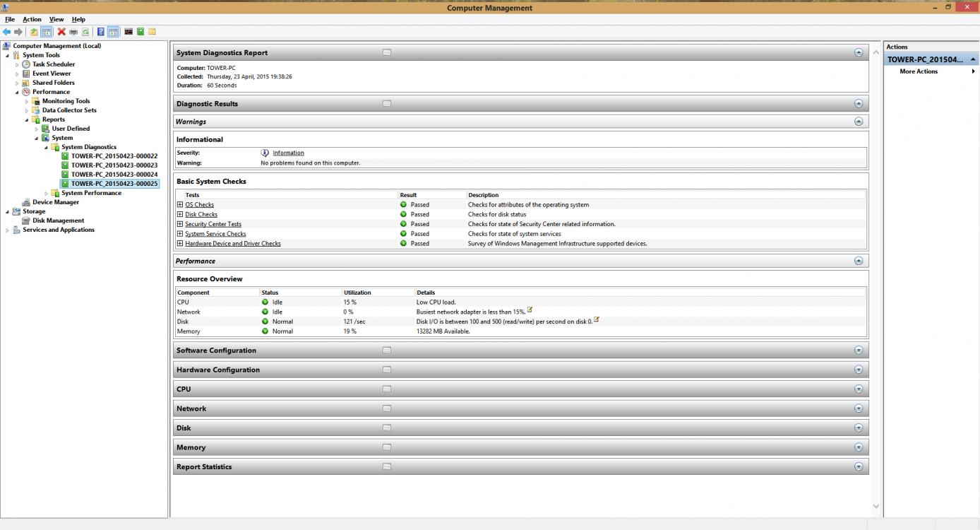Click the yellow folder view toolbar icon

[x=152, y=32]
